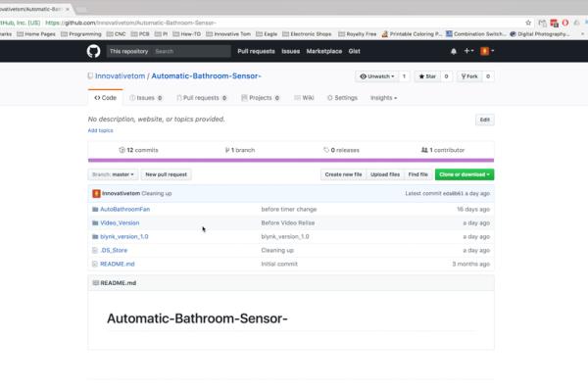Click the language bar in purple
The height and width of the screenshot is (392, 588).
pyautogui.click(x=291, y=161)
